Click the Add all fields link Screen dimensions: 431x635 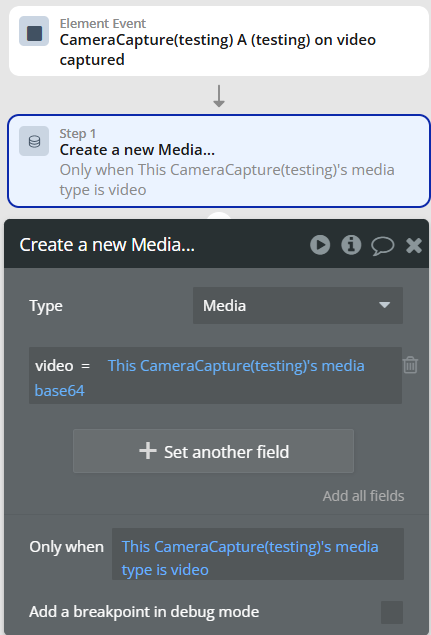[x=363, y=496]
